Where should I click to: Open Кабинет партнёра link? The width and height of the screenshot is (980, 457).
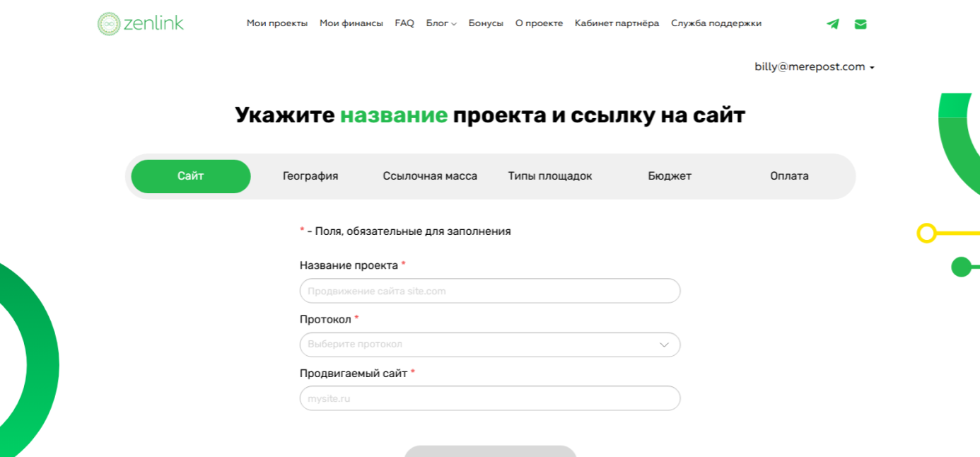click(617, 23)
